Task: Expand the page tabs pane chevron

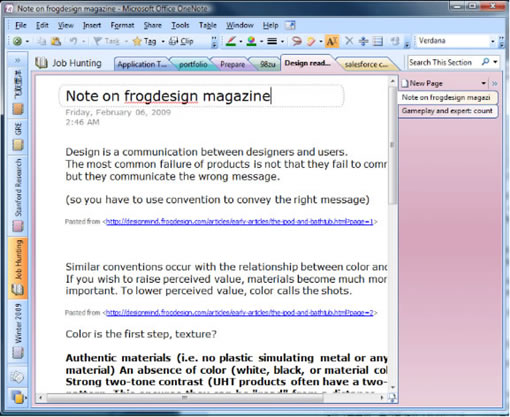Action: [x=495, y=83]
